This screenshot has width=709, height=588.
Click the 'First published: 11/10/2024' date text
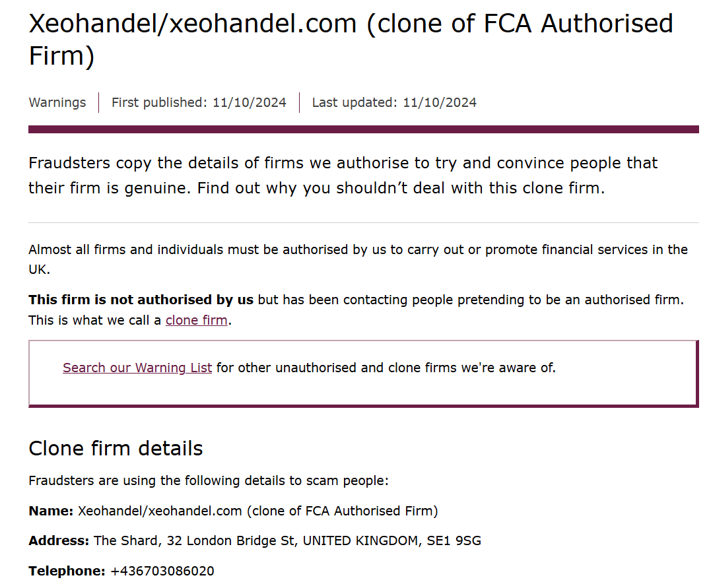(199, 102)
